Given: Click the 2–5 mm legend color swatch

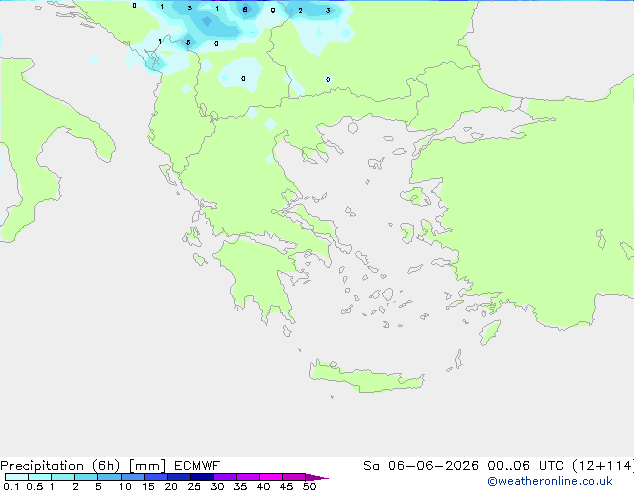Looking at the screenshot, I should [x=86, y=477].
